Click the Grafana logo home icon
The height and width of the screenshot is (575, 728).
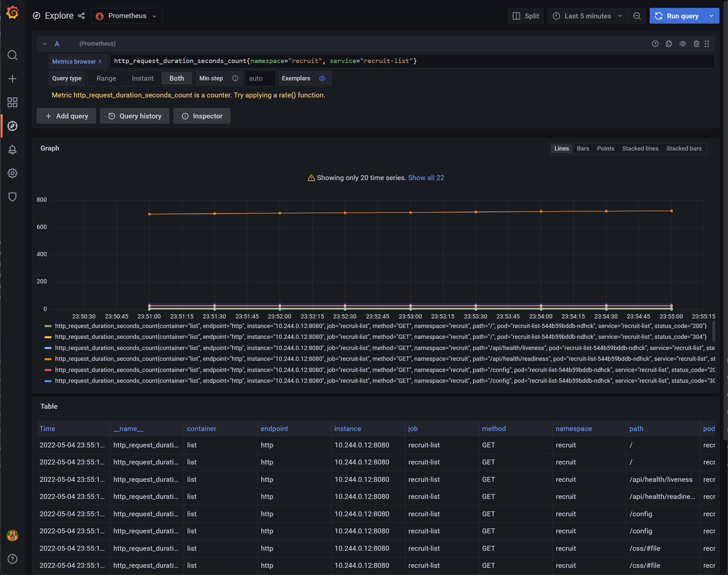tap(12, 12)
